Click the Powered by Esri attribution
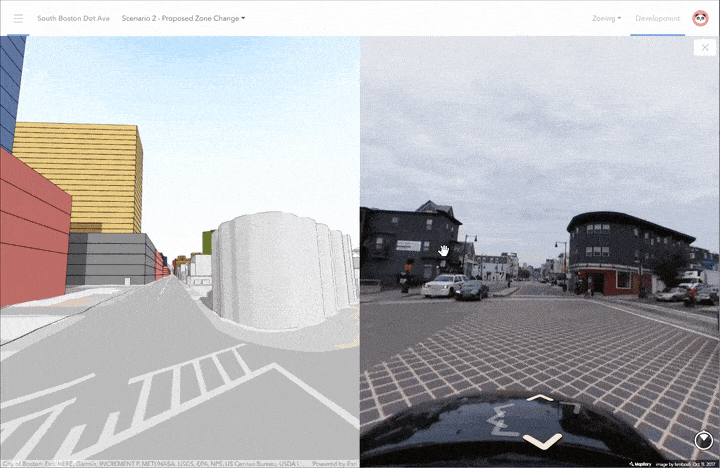Image resolution: width=720 pixels, height=468 pixels. coord(334,464)
